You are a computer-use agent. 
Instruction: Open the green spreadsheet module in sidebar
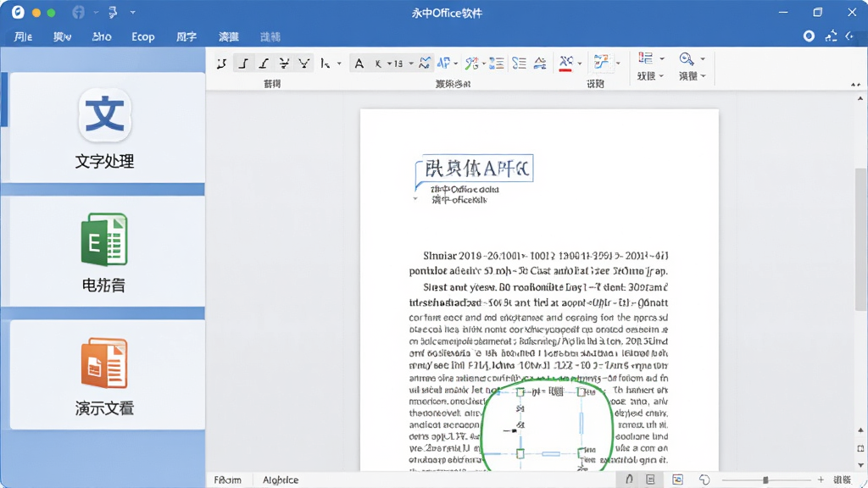click(x=104, y=252)
